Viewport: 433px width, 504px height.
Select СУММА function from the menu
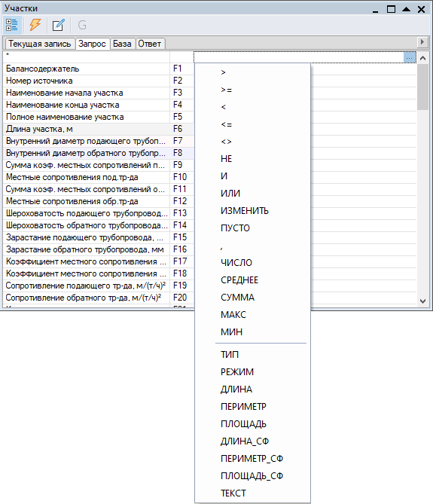(252, 298)
